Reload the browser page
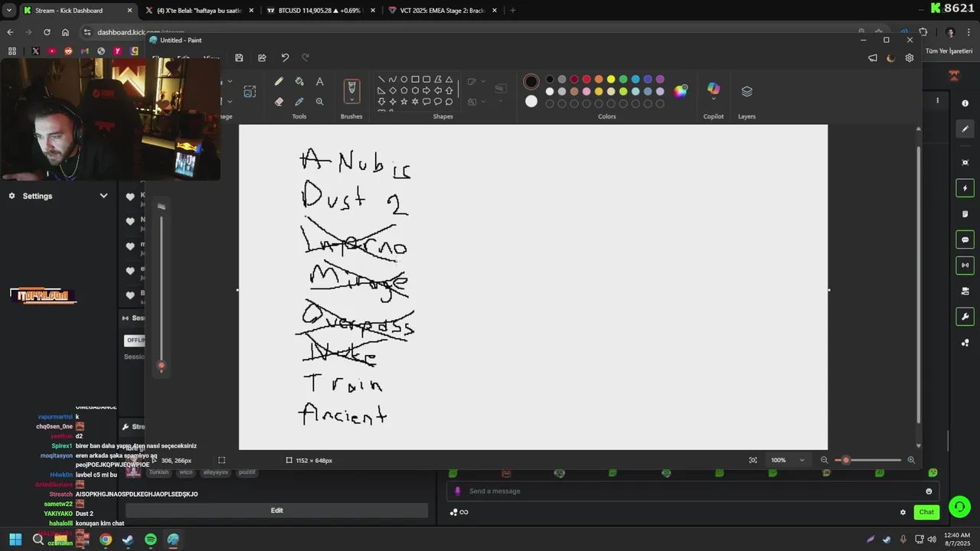980x551 pixels. point(47,32)
